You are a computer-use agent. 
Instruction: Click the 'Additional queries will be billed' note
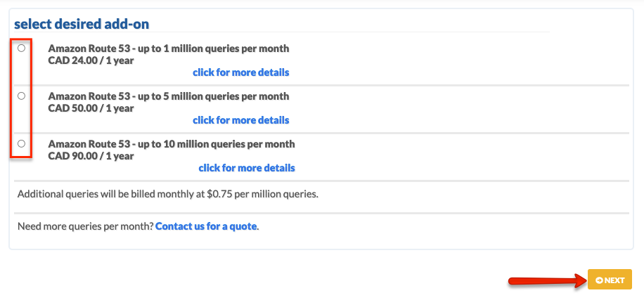(x=167, y=194)
